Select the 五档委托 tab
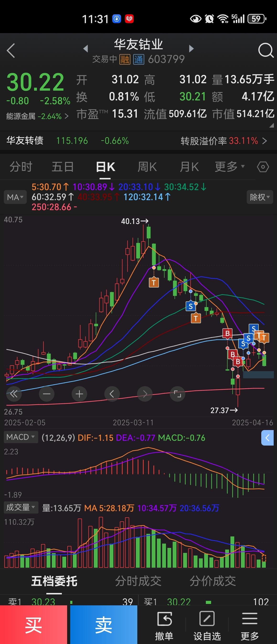The height and width of the screenshot is (644, 277). coord(54,581)
